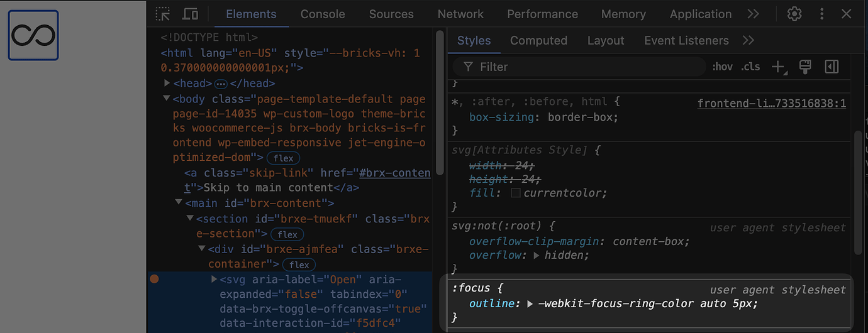Click the Styles pane vertical scrollbar
Screen dimensions: 868x333
click(x=859, y=193)
